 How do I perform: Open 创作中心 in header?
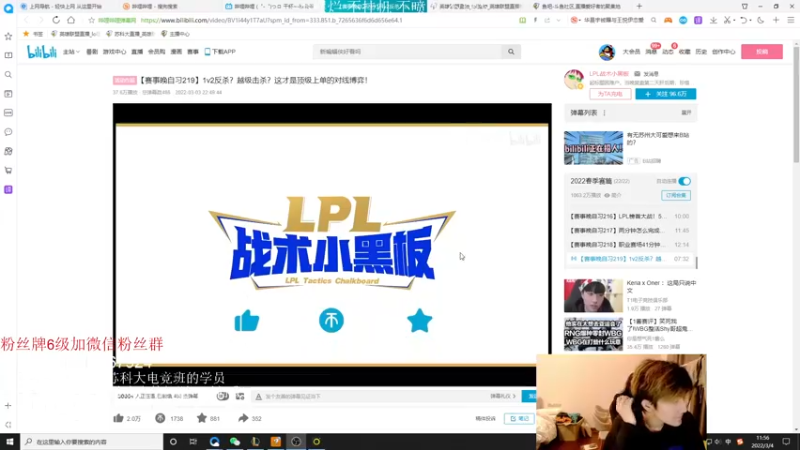[723, 52]
